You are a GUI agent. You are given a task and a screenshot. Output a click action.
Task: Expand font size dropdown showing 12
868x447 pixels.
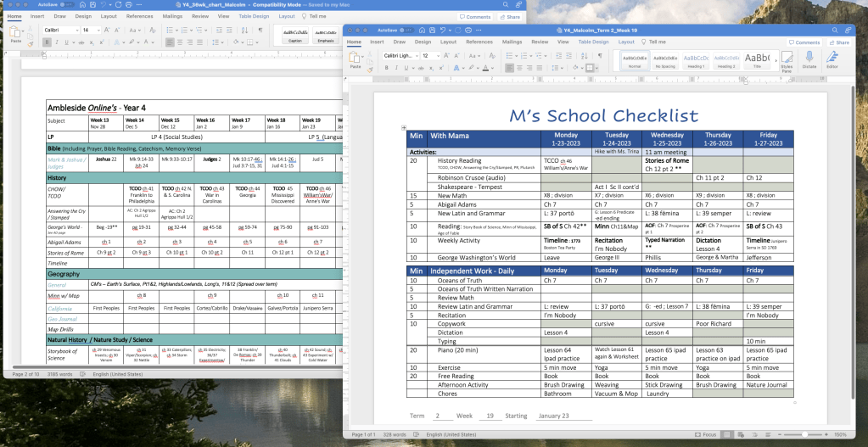438,55
